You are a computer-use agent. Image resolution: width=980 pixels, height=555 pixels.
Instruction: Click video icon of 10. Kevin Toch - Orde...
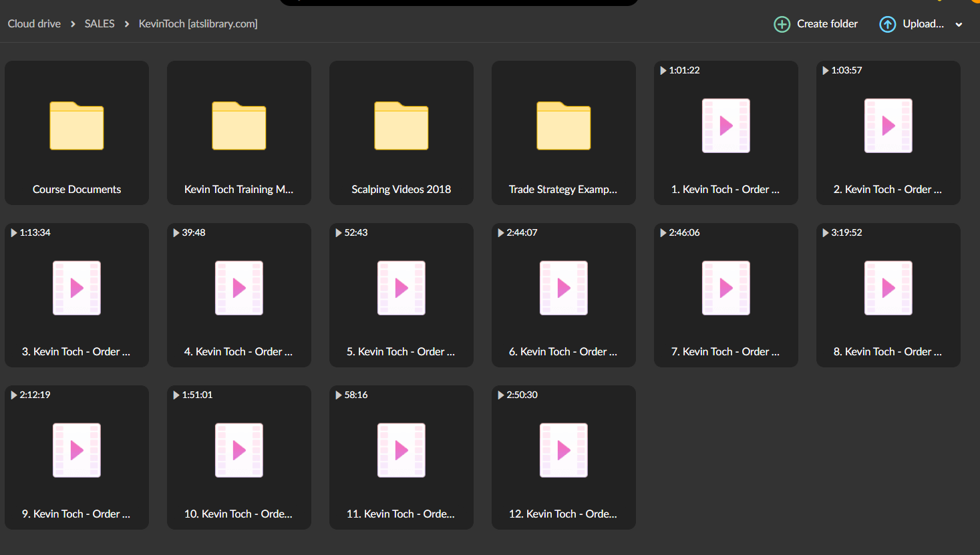tap(239, 450)
